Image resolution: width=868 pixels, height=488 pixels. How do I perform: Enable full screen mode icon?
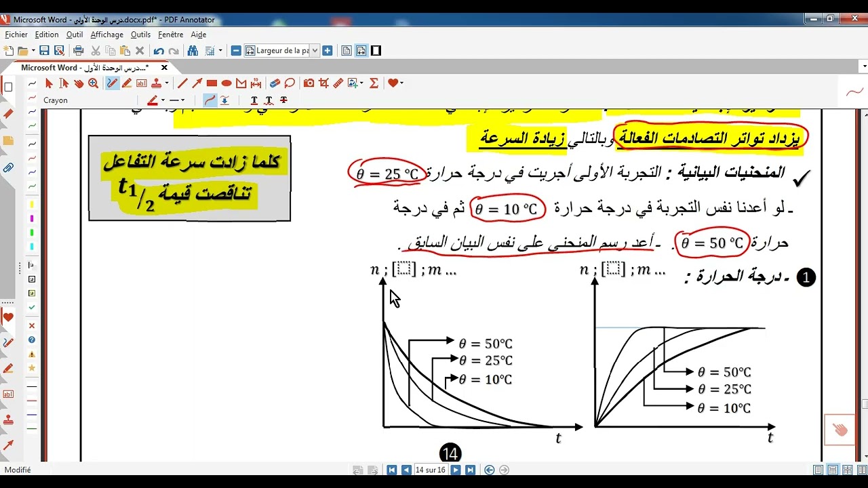(376, 51)
